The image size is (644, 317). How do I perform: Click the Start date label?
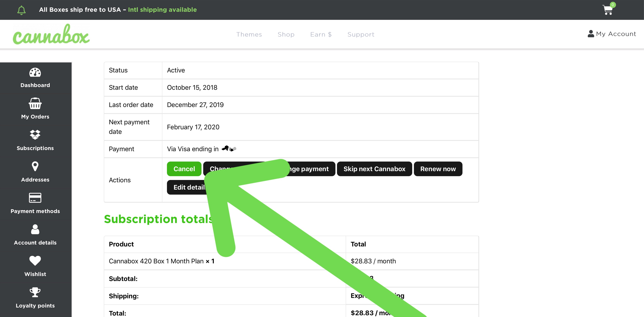point(123,88)
